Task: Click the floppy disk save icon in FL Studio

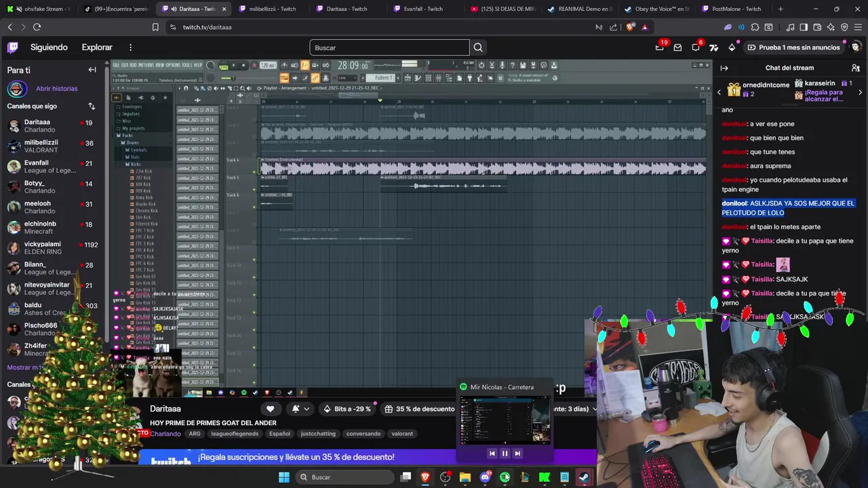Action: coord(523,65)
